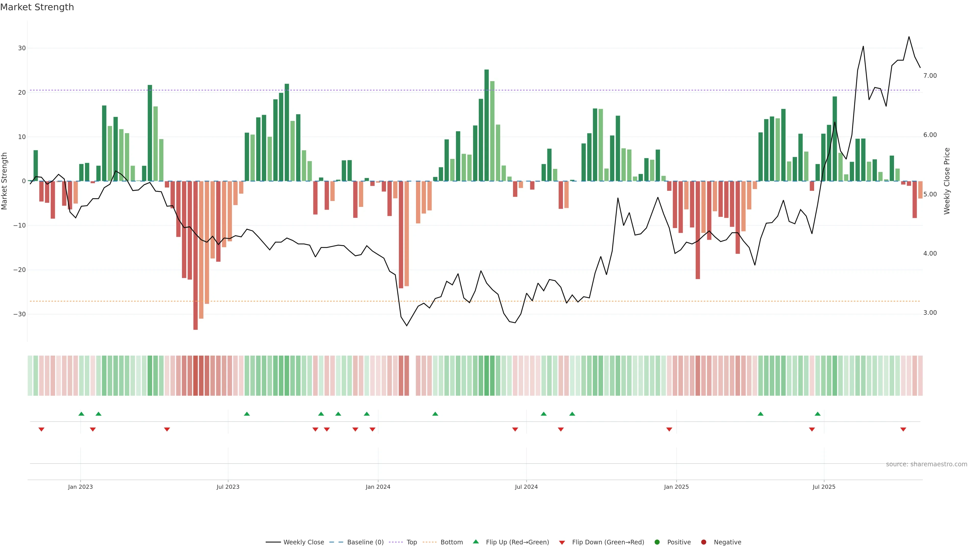Click flip-up marker just after Jul 2023

click(x=247, y=414)
